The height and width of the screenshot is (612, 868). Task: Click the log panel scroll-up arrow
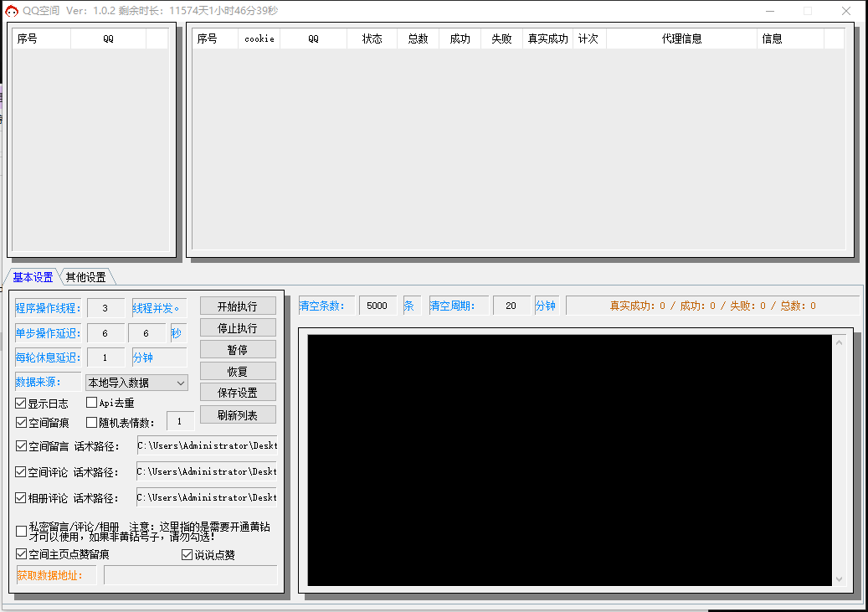click(x=839, y=342)
